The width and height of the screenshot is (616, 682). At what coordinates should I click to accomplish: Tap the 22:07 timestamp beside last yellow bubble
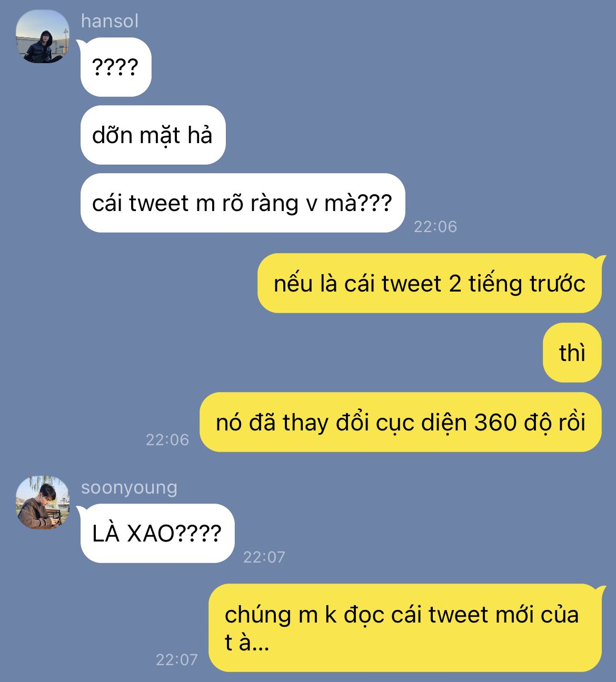point(176,660)
